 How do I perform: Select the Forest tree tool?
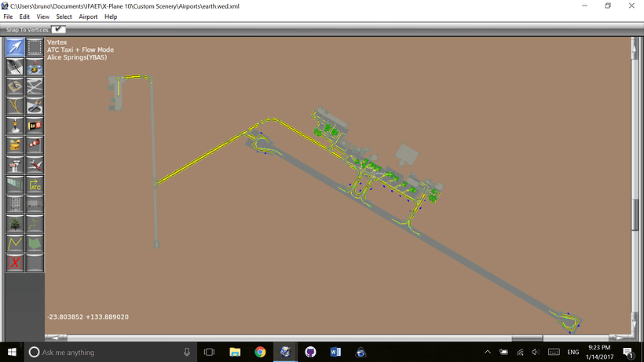coord(15,224)
